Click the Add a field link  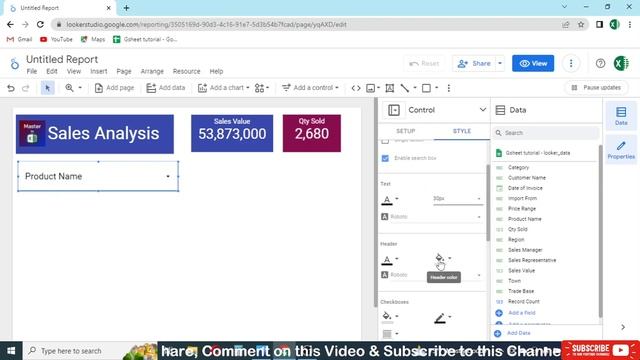(x=522, y=313)
